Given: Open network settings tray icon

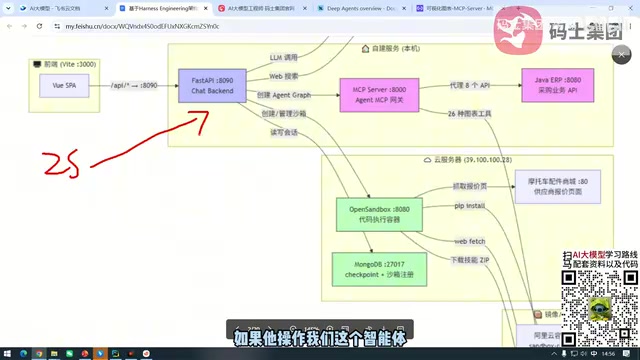Looking at the screenshot, I should point(574,353).
